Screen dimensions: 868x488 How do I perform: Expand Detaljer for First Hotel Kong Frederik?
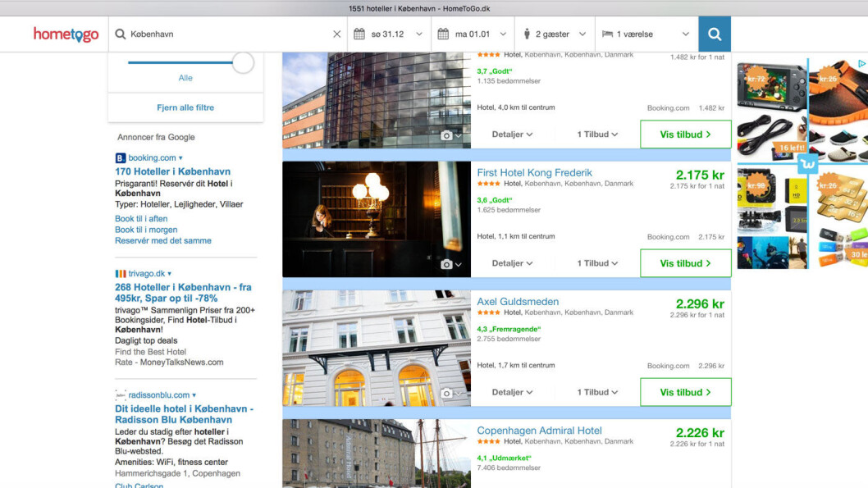coord(512,263)
